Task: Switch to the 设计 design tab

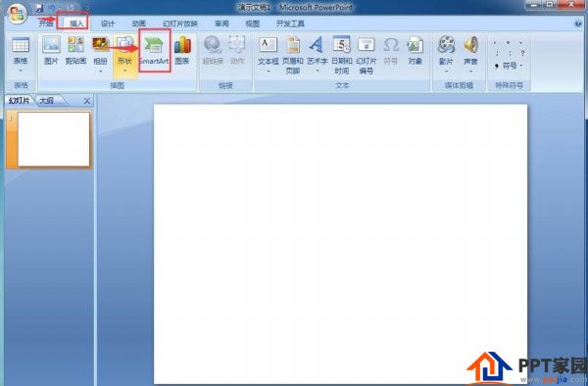Action: [x=108, y=24]
